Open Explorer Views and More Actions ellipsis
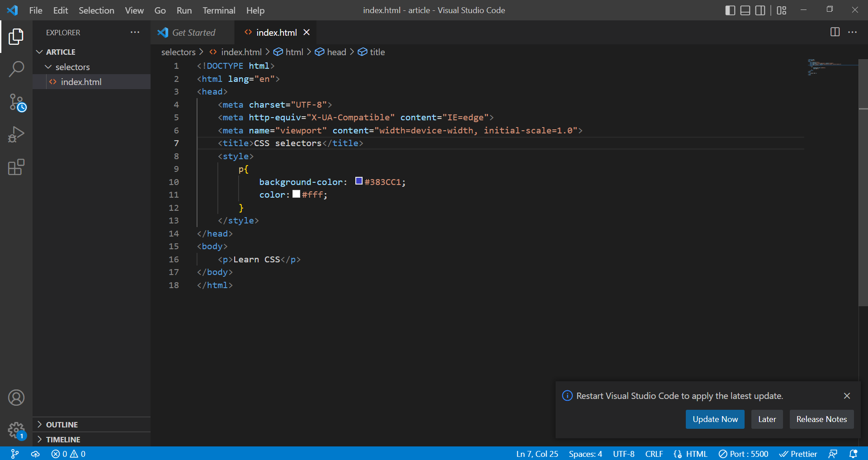Screen dimensions: 868x460 (135, 32)
